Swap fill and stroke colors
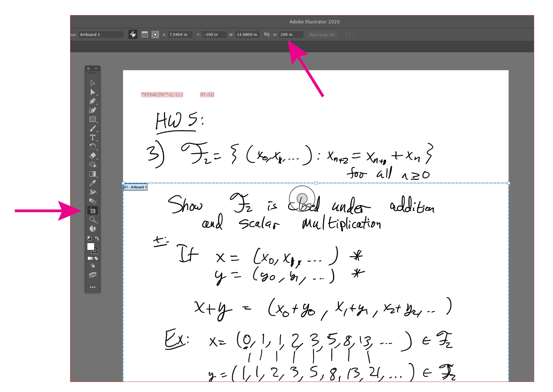Image resolution: width=553 pixels, height=392 pixels. coord(97,238)
